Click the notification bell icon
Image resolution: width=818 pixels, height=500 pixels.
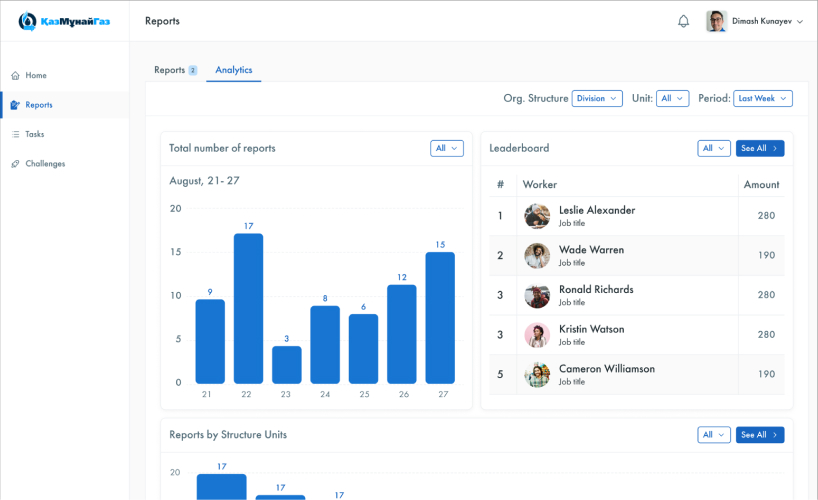(684, 21)
